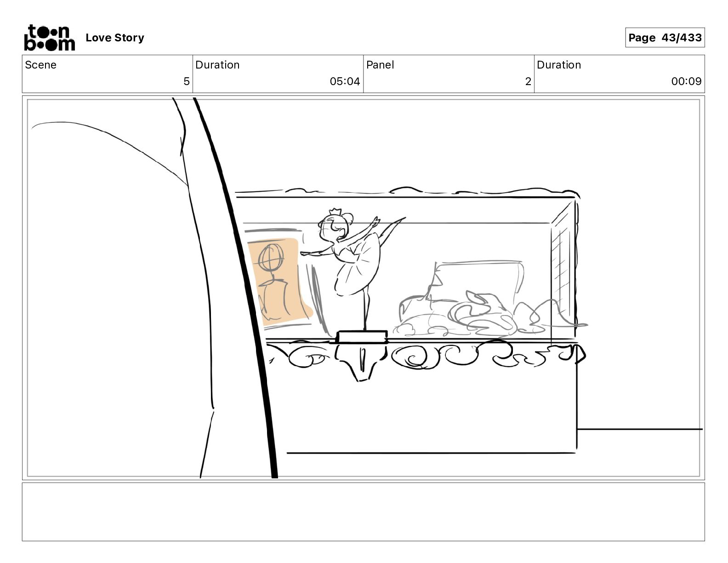Click the 'Scene' header label
Image resolution: width=728 pixels, height=563 pixels.
point(40,65)
